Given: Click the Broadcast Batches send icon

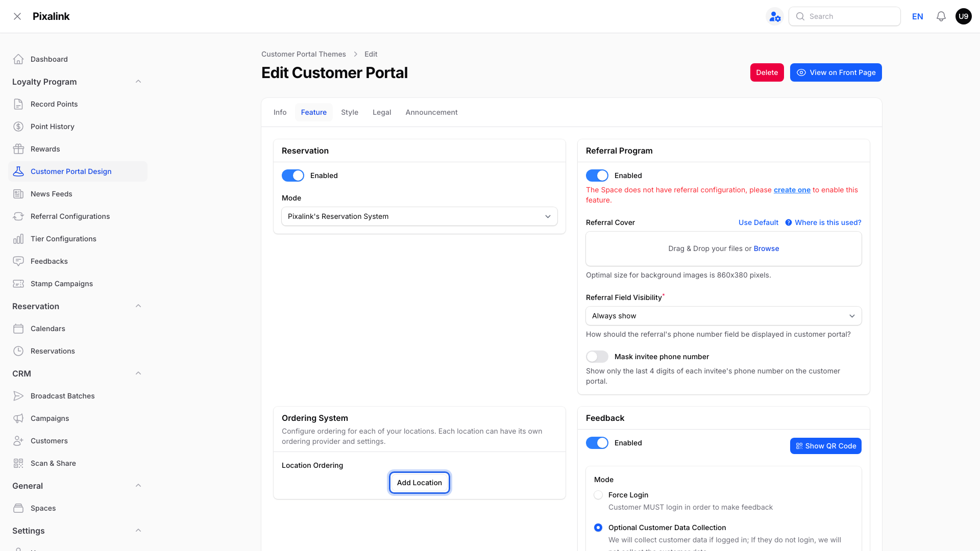Looking at the screenshot, I should 18,396.
